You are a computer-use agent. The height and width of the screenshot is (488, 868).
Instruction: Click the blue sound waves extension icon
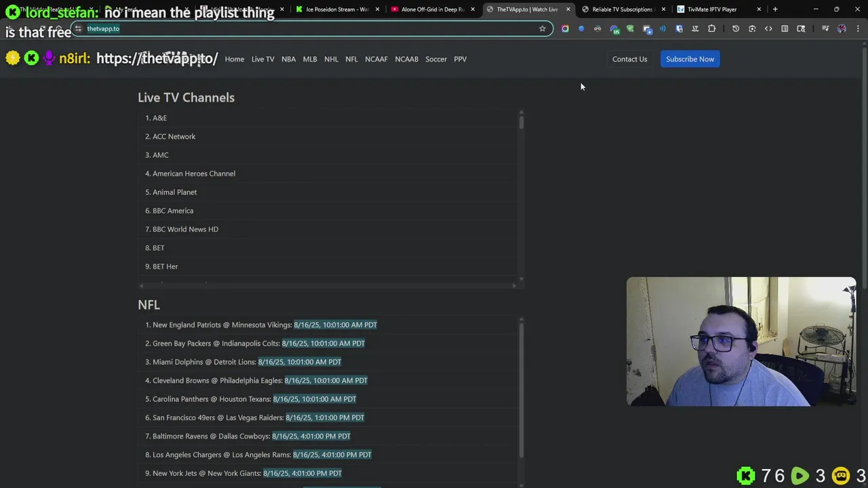click(x=663, y=28)
